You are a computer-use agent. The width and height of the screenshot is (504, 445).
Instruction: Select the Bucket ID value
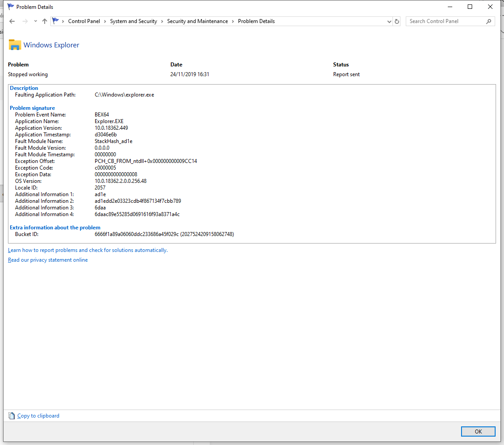point(164,234)
